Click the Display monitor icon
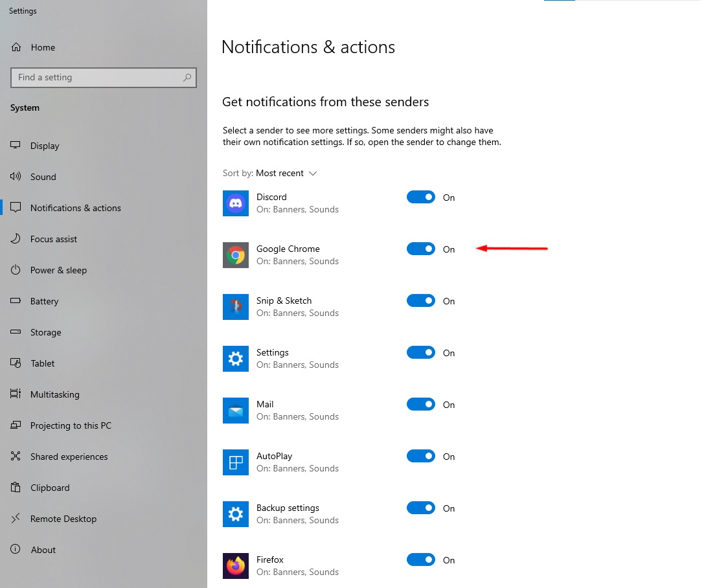The height and width of the screenshot is (588, 717). point(16,146)
